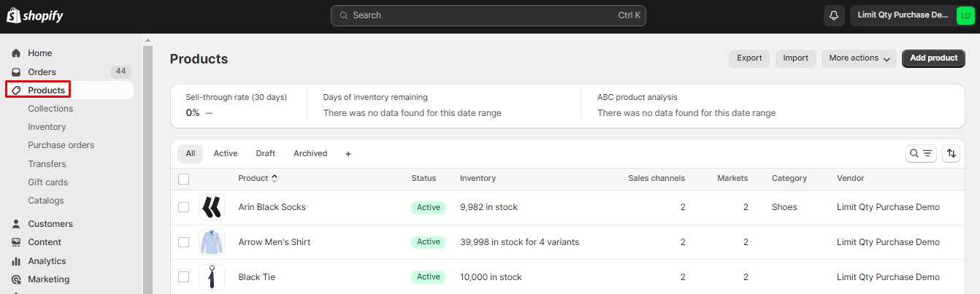The image size is (980, 294).
Task: Open the notifications bell
Action: click(x=833, y=15)
